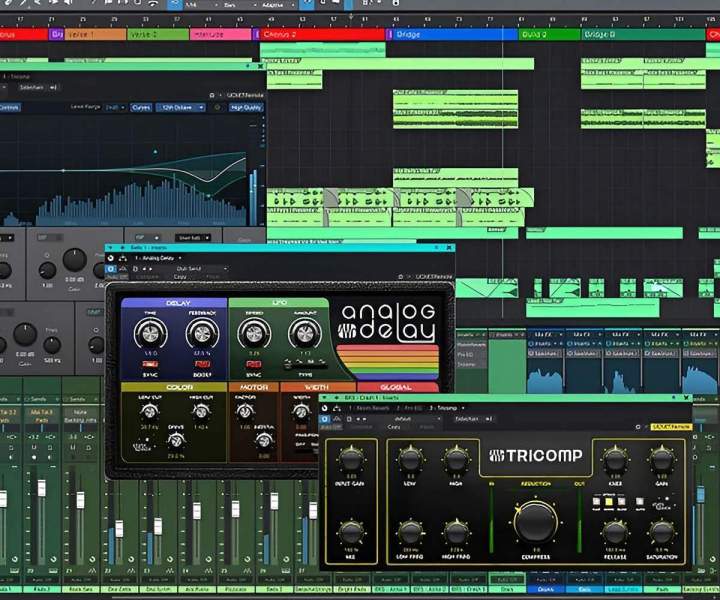
Task: Click the Curves button in the EQ window
Action: 141,107
